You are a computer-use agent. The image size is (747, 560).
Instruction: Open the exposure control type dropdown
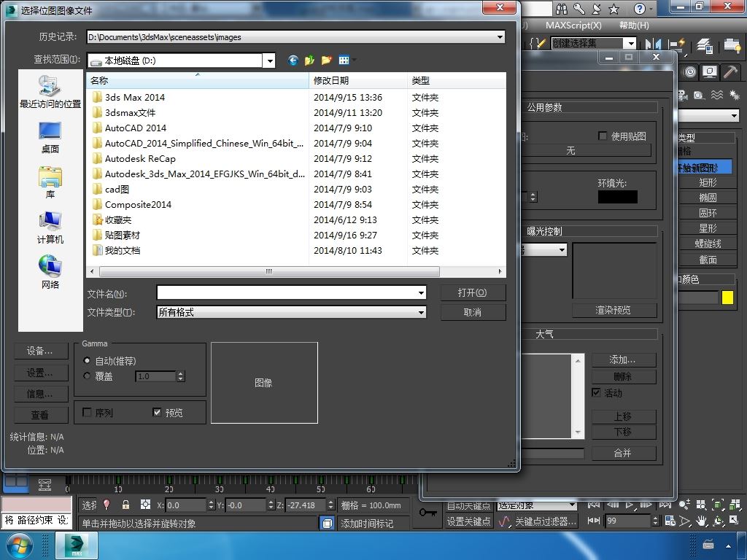[x=562, y=249]
